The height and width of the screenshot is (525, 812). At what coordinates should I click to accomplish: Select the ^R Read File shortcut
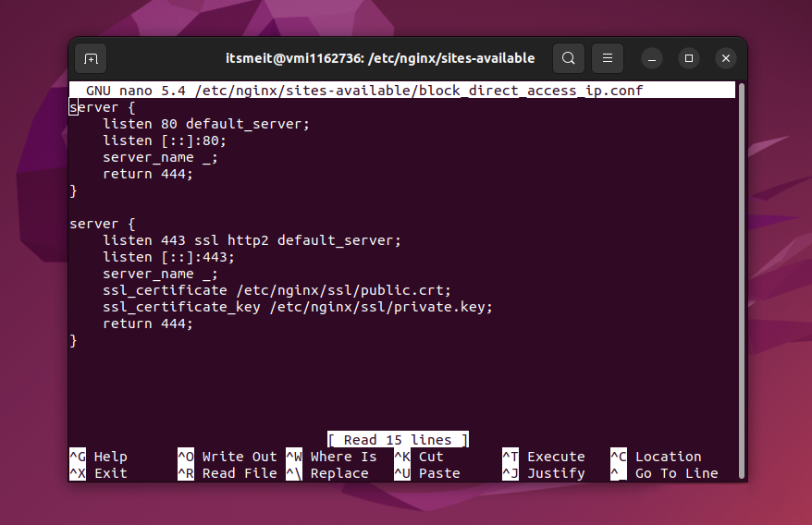(x=228, y=473)
